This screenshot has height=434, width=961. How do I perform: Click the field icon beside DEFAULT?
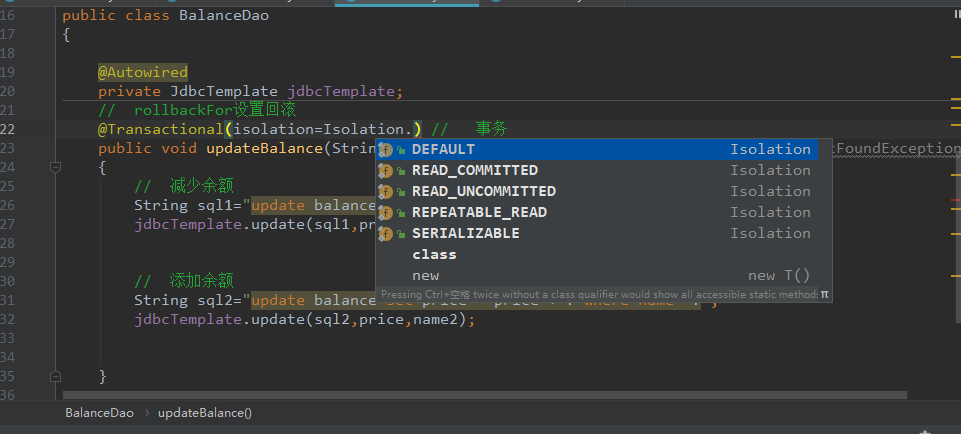(x=385, y=150)
